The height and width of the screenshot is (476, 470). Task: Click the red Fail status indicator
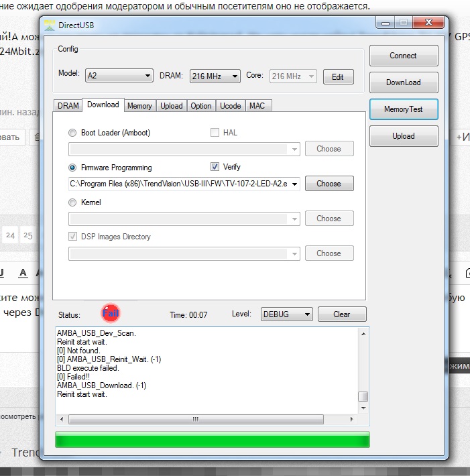(111, 313)
